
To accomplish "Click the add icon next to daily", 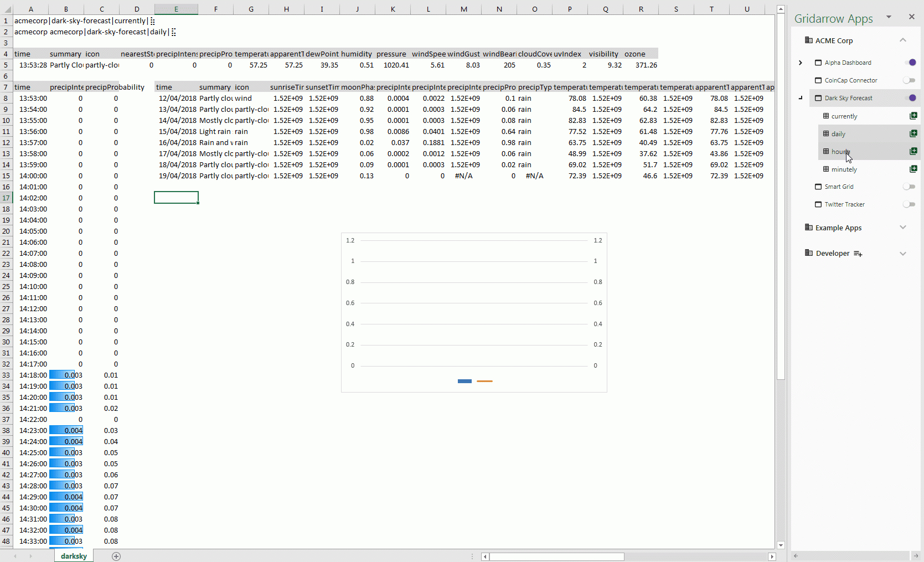I will [x=913, y=133].
